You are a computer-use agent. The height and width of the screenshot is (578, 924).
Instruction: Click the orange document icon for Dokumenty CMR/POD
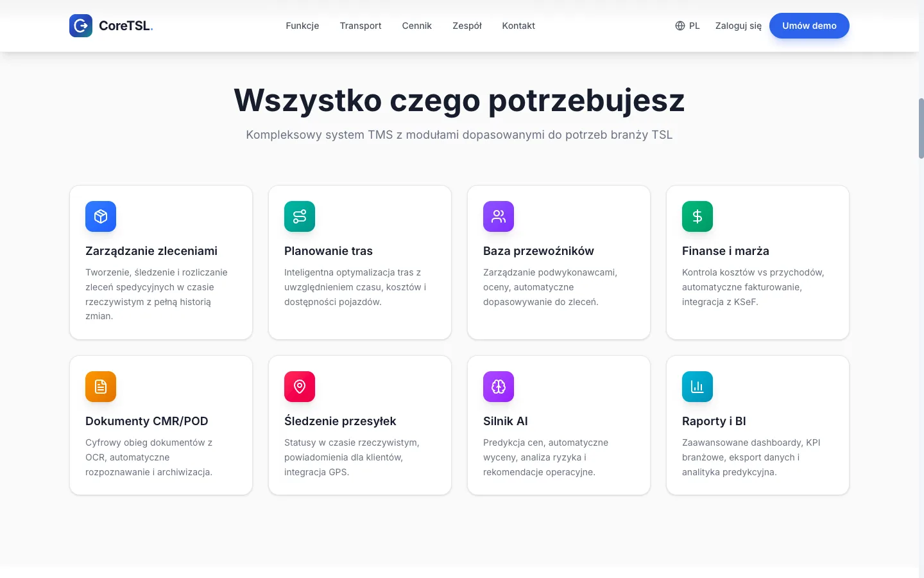(101, 387)
